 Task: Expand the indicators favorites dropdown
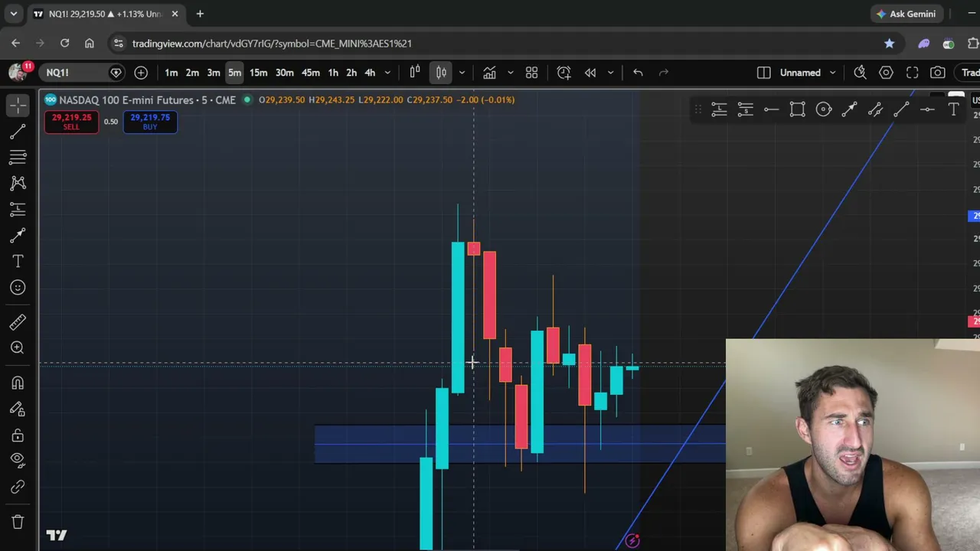(x=511, y=73)
